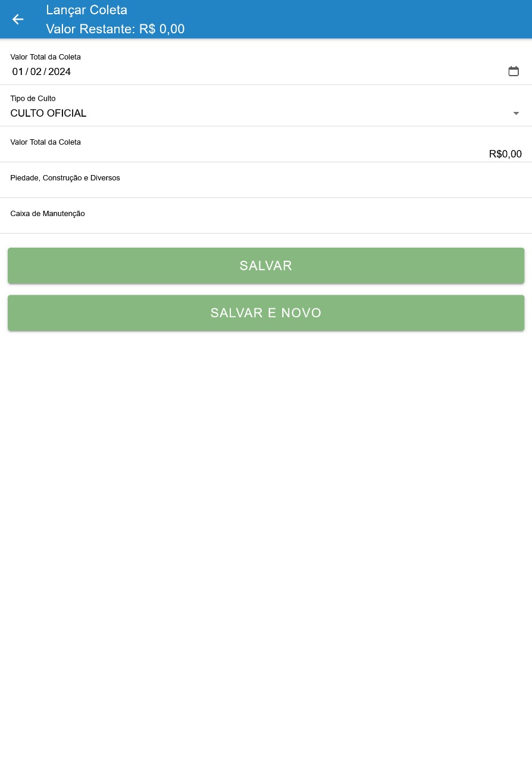Click the Lançar Coleta header title
The height and width of the screenshot is (762, 532).
[87, 10]
